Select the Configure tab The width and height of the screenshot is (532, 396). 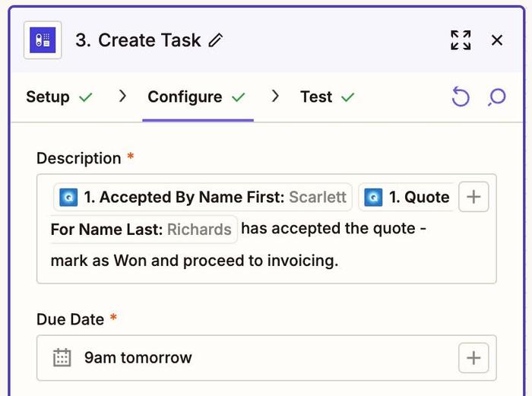pyautogui.click(x=185, y=97)
